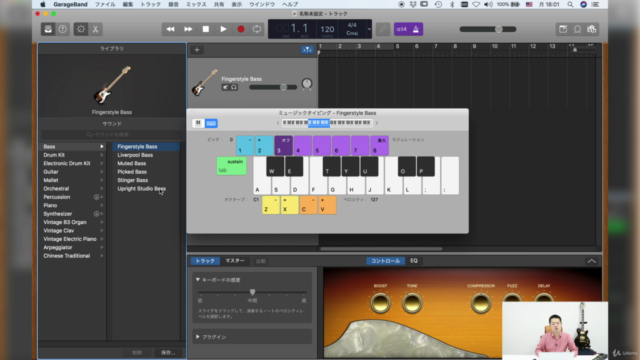This screenshot has height=360, width=640.
Task: Click modulation off key 3
Action: (x=284, y=146)
